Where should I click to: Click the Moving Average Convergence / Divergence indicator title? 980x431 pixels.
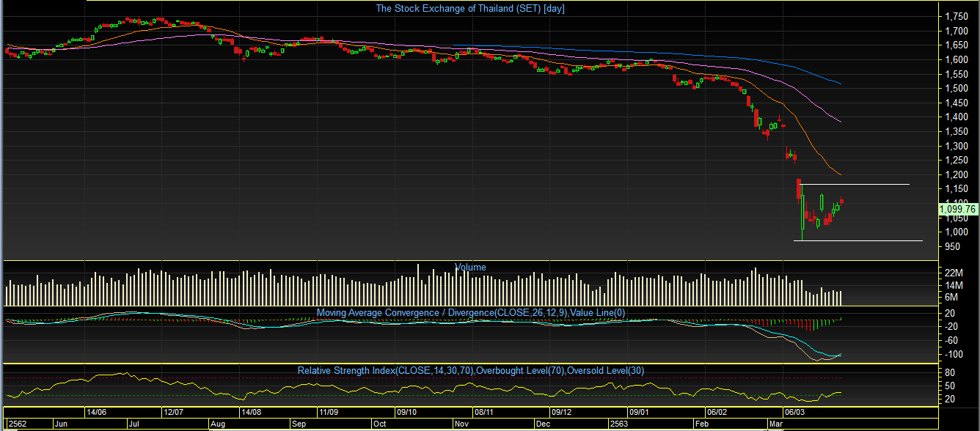click(x=470, y=313)
